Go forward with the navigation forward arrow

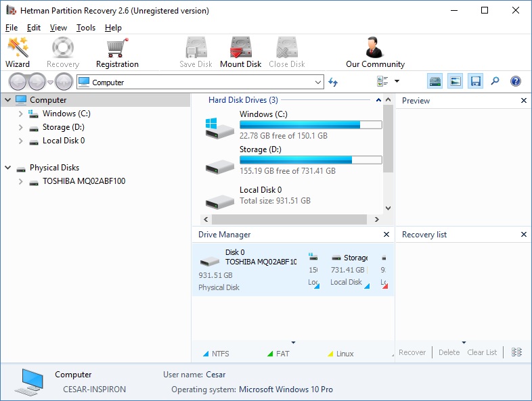tap(37, 82)
